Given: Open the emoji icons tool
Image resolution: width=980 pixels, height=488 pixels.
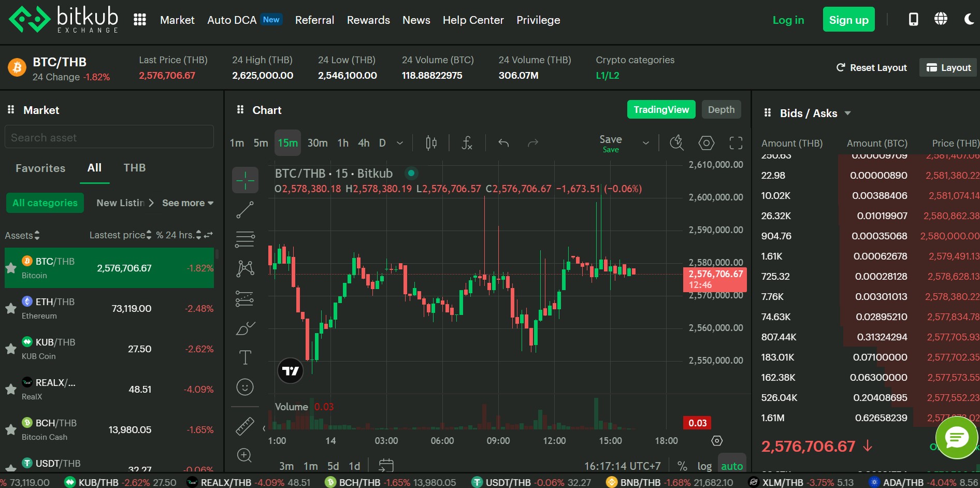Looking at the screenshot, I should (245, 387).
